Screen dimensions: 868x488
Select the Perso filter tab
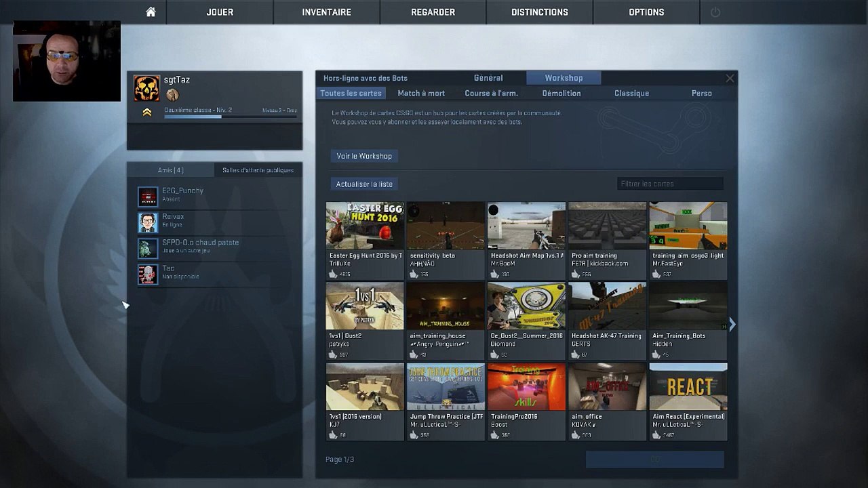701,94
